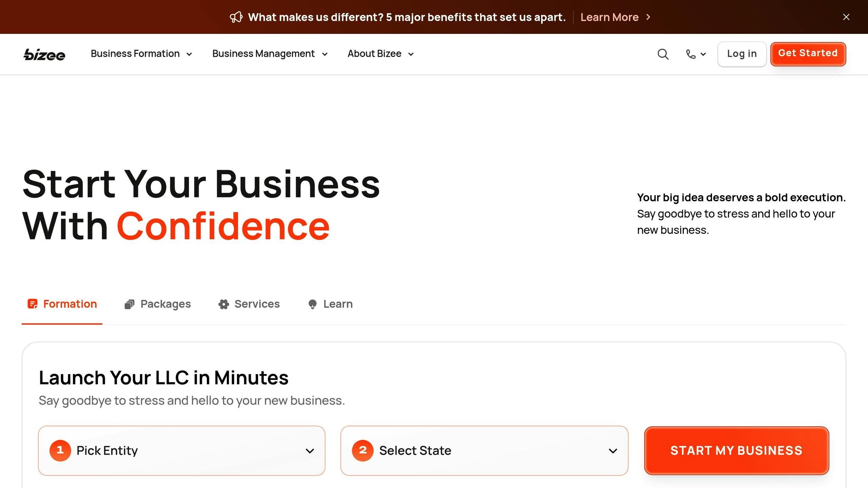Click the START MY BUSINESS button

pyautogui.click(x=736, y=451)
